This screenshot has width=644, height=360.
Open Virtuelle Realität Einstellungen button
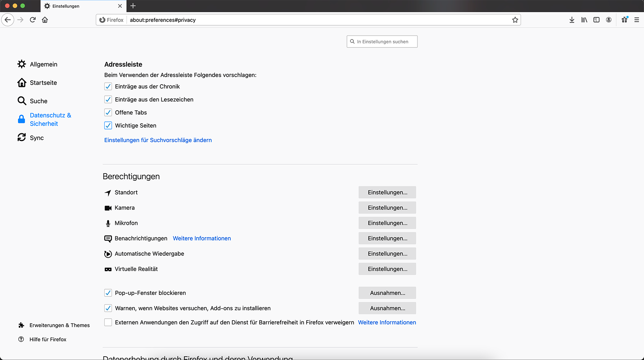387,269
